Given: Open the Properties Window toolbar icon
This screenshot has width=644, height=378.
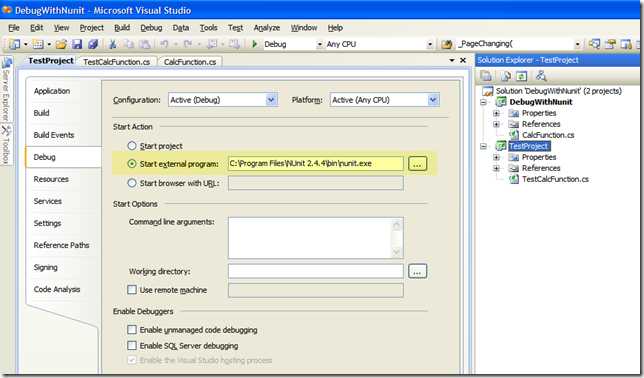Looking at the screenshot, I should 610,44.
